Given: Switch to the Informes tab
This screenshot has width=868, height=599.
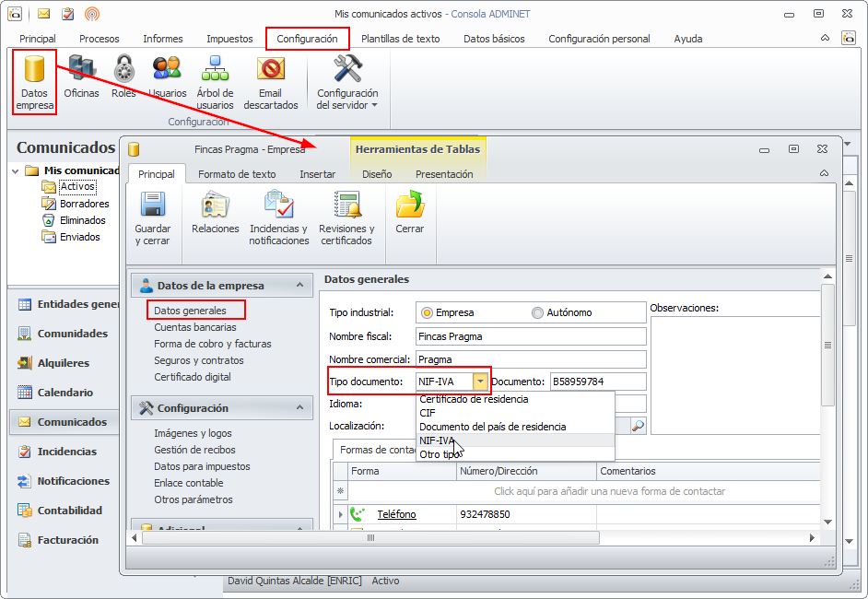Looking at the screenshot, I should pos(163,39).
